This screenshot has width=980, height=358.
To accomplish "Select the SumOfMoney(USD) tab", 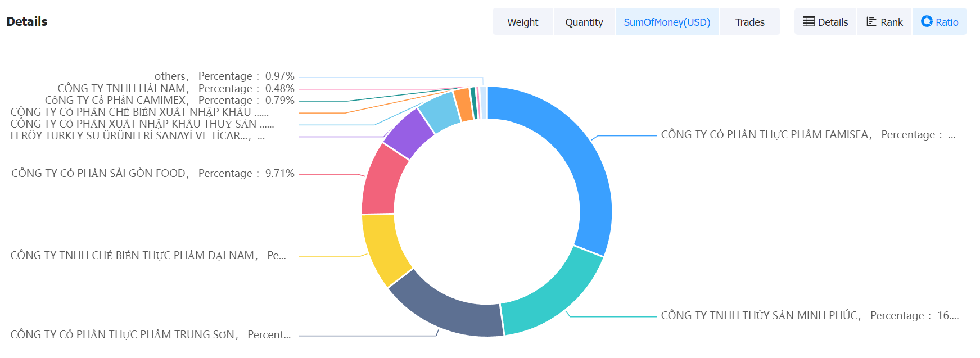I will 667,22.
